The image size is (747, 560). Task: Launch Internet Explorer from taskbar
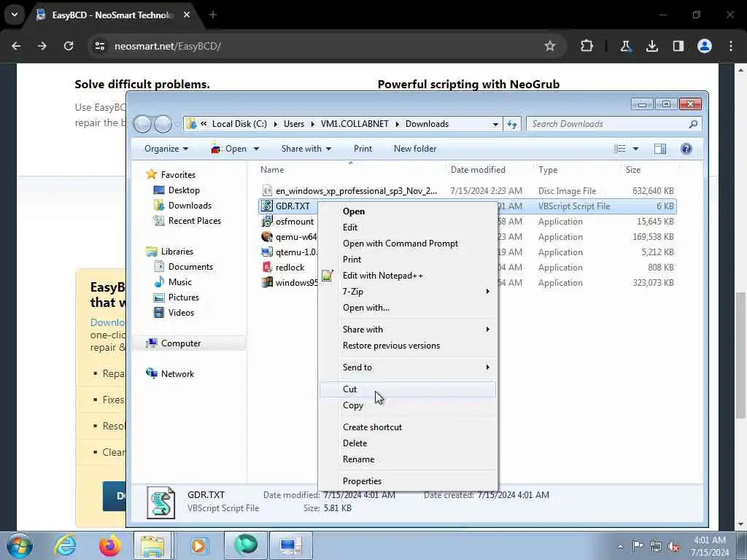point(65,545)
